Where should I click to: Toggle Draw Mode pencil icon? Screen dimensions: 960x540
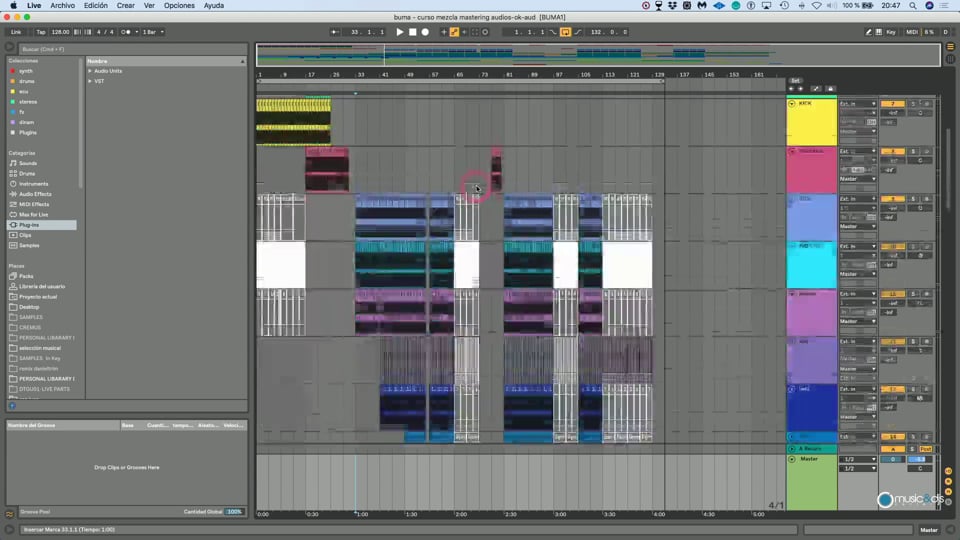(x=868, y=32)
